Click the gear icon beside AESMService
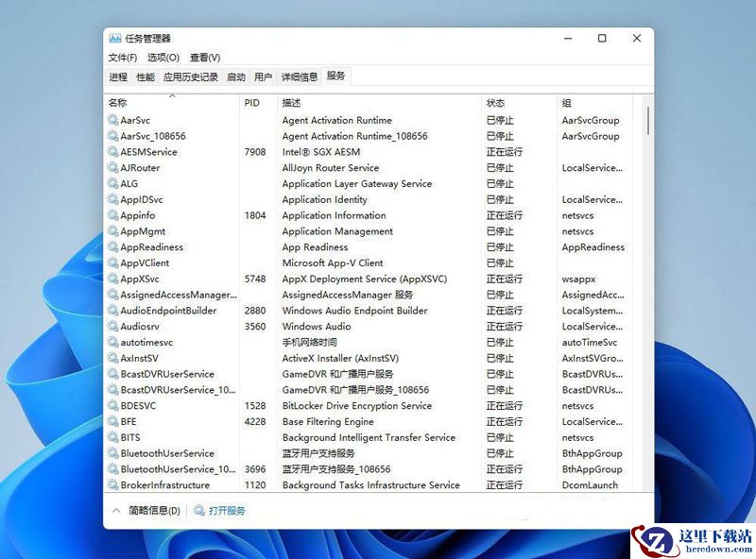 pos(112,152)
